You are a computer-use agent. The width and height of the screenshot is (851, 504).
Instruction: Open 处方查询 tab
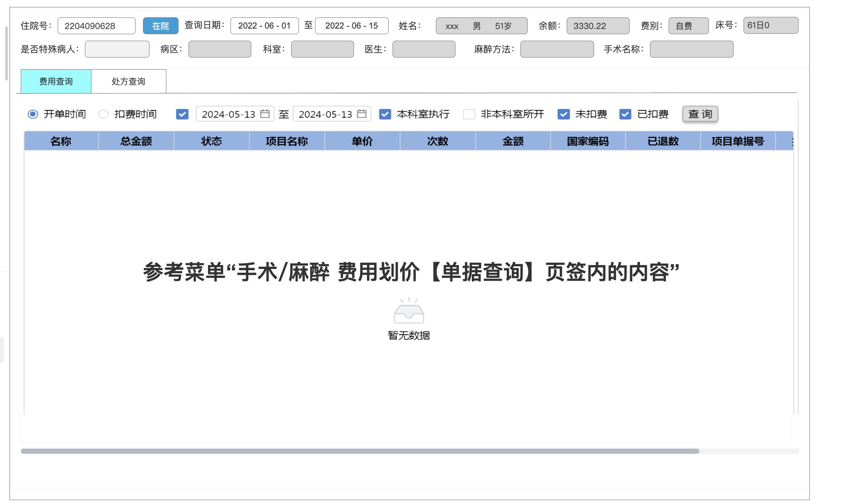pos(128,81)
